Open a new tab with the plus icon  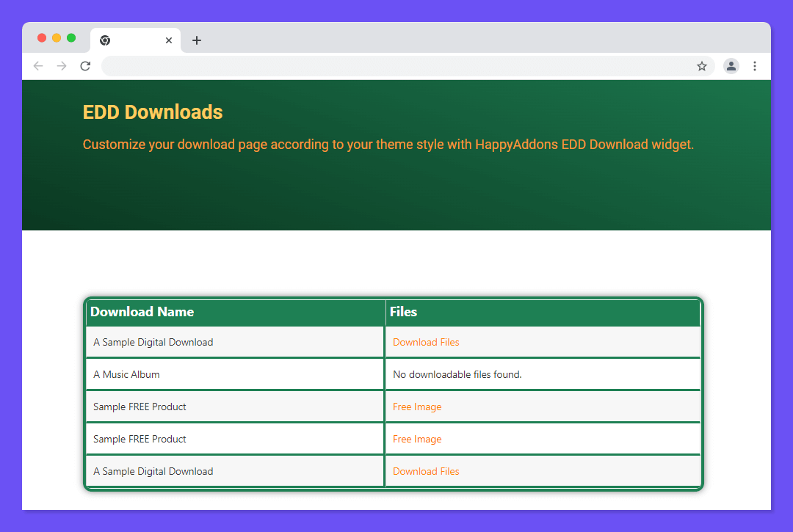[197, 40]
